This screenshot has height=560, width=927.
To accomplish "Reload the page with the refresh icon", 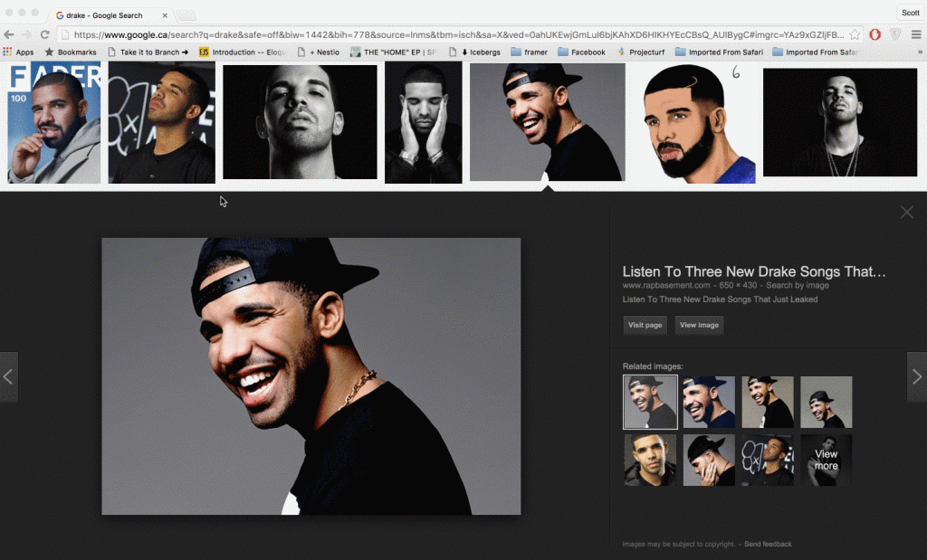I will (44, 34).
